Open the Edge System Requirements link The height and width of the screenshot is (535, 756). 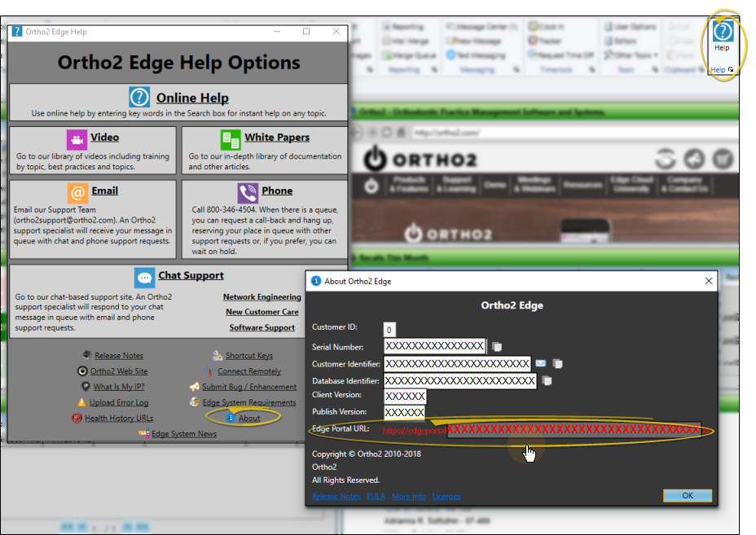248,402
